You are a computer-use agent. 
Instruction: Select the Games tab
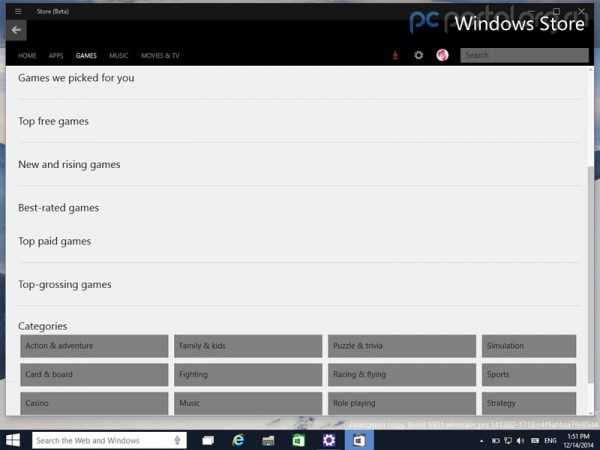86,55
